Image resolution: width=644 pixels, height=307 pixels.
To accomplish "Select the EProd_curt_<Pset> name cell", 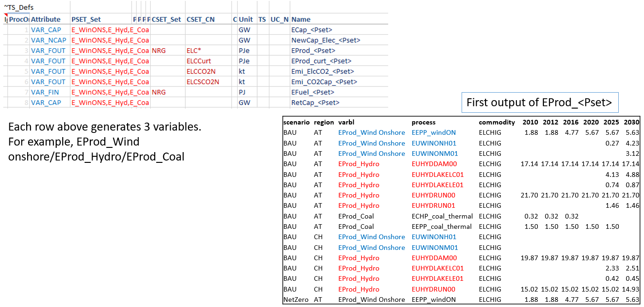I will (321, 61).
